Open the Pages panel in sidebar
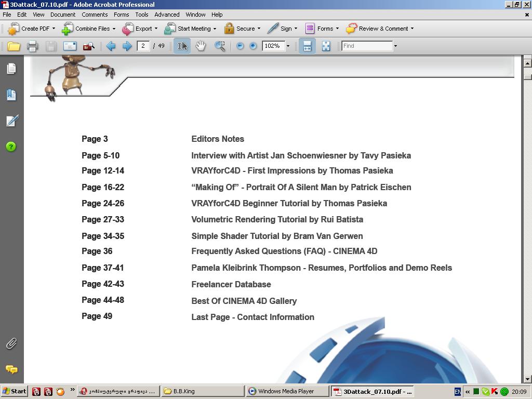532x399 pixels. pos(11,69)
